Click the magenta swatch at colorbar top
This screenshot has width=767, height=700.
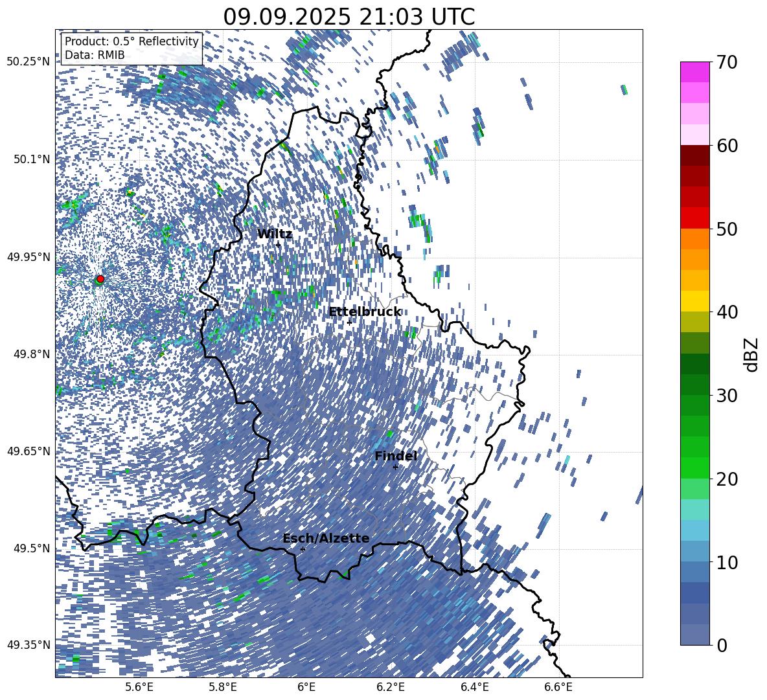694,72
